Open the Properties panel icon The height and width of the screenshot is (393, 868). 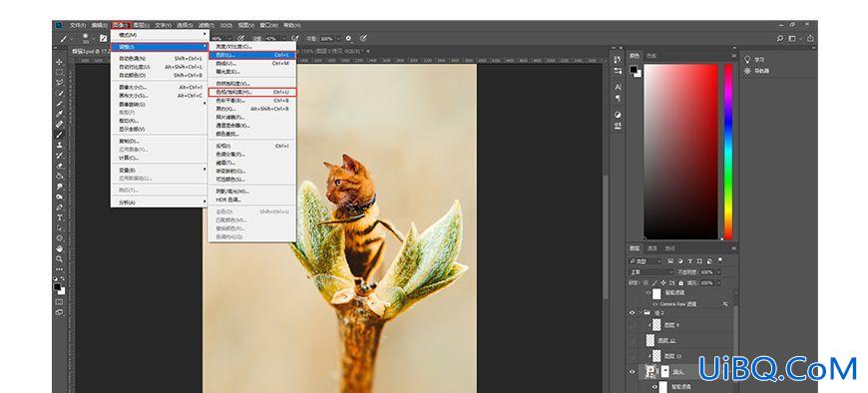coord(618,71)
